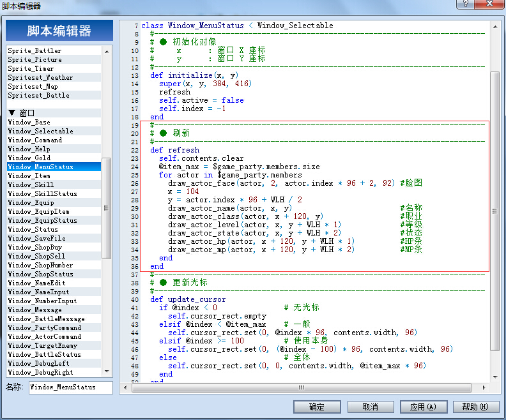This screenshot has height=420, width=506.
Task: Select the Window_DebugLeft script
Action: click(x=54, y=363)
